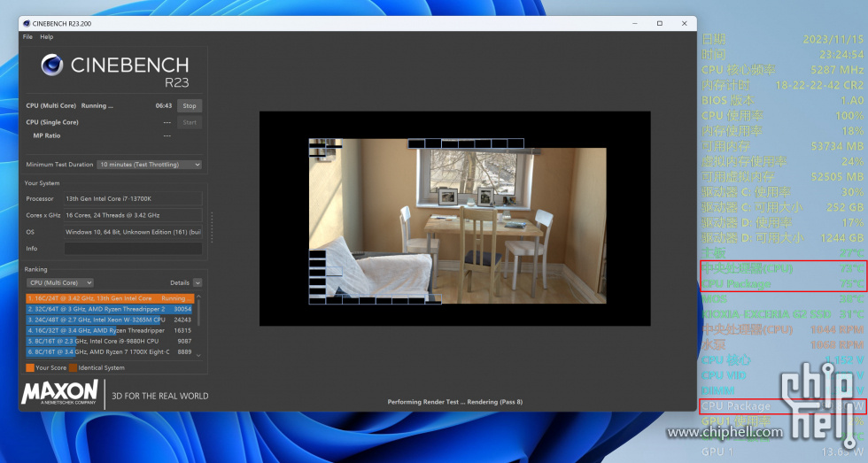Click the 23:24:54 time in overlay

click(x=841, y=55)
